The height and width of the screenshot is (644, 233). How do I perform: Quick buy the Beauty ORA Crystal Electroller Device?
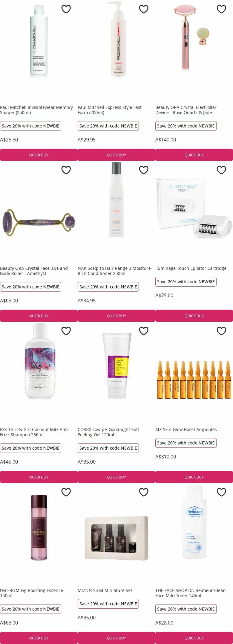click(194, 155)
